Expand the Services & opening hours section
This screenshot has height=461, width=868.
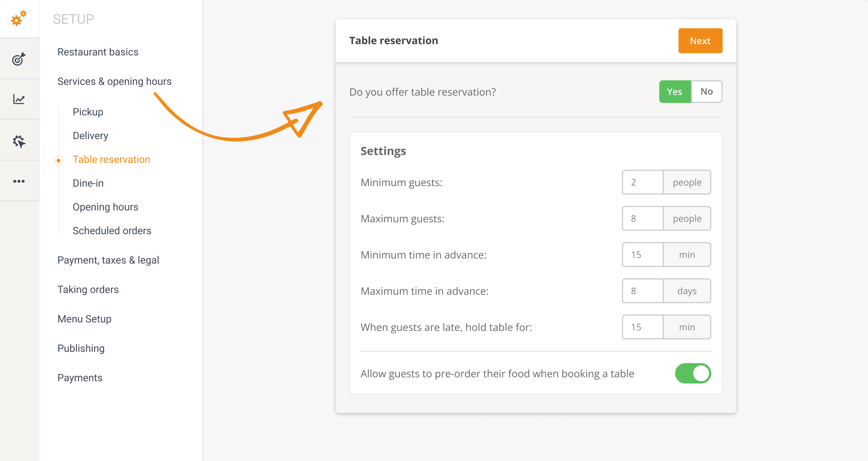click(x=115, y=81)
